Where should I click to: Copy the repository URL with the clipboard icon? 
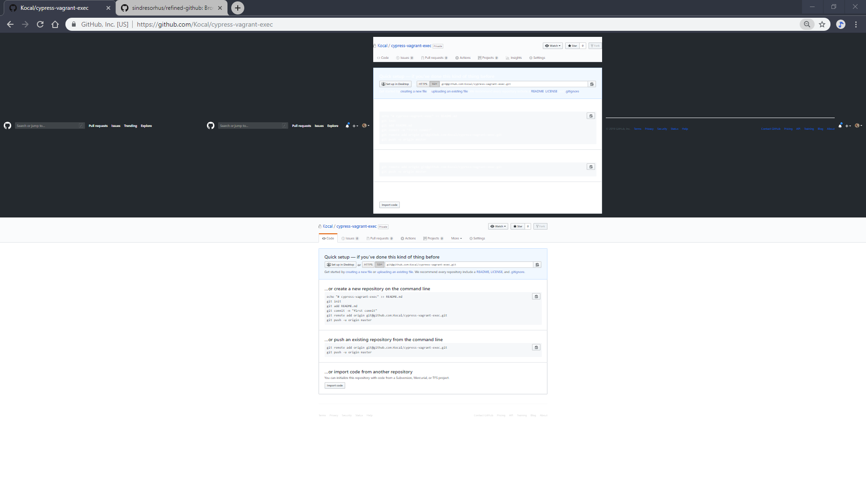537,264
